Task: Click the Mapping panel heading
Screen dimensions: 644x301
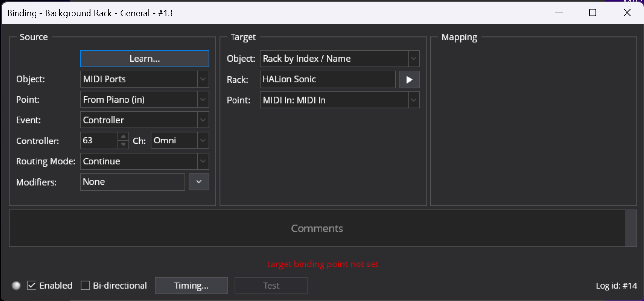Action: point(459,37)
